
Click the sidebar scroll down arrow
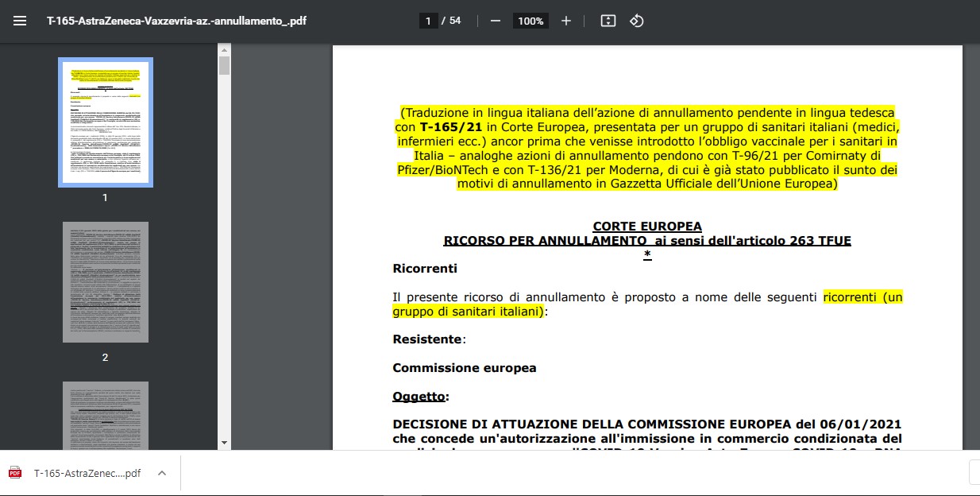point(224,442)
